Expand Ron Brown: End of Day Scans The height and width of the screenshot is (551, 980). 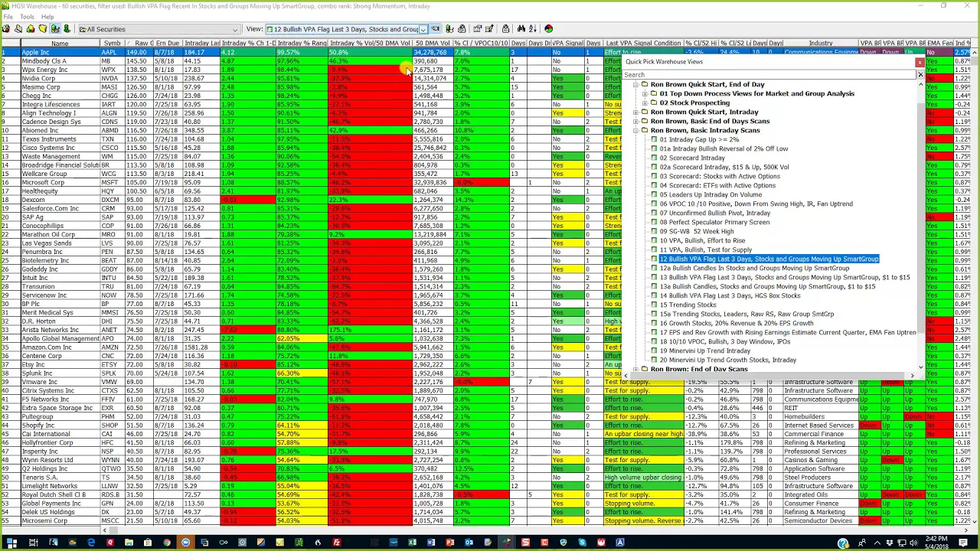pyautogui.click(x=635, y=369)
